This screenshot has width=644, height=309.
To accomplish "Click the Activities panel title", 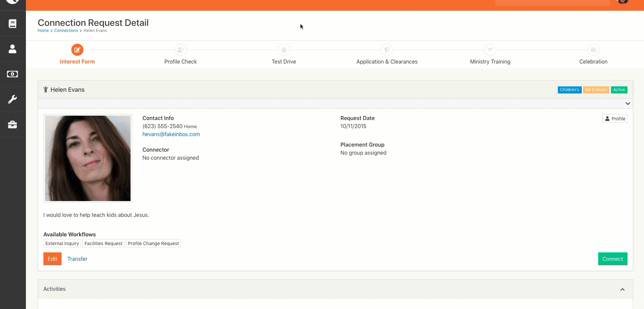I will click(55, 289).
